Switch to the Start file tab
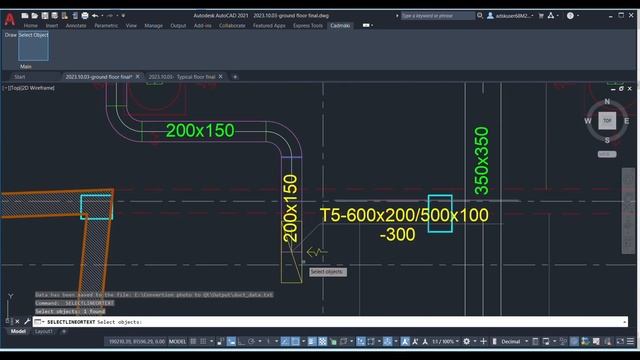This screenshot has width=640, height=360. click(x=20, y=77)
